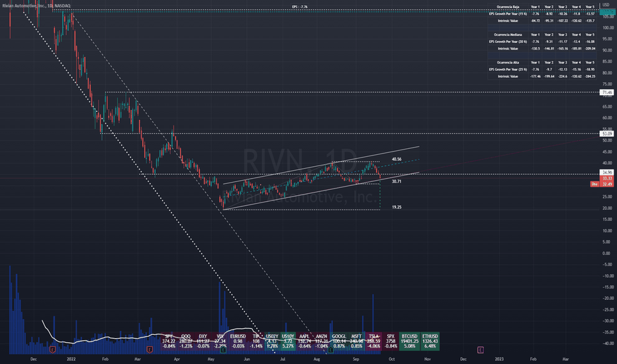
Task: Click the pink upcoming earnings marker near December 2022
Action: click(480, 349)
